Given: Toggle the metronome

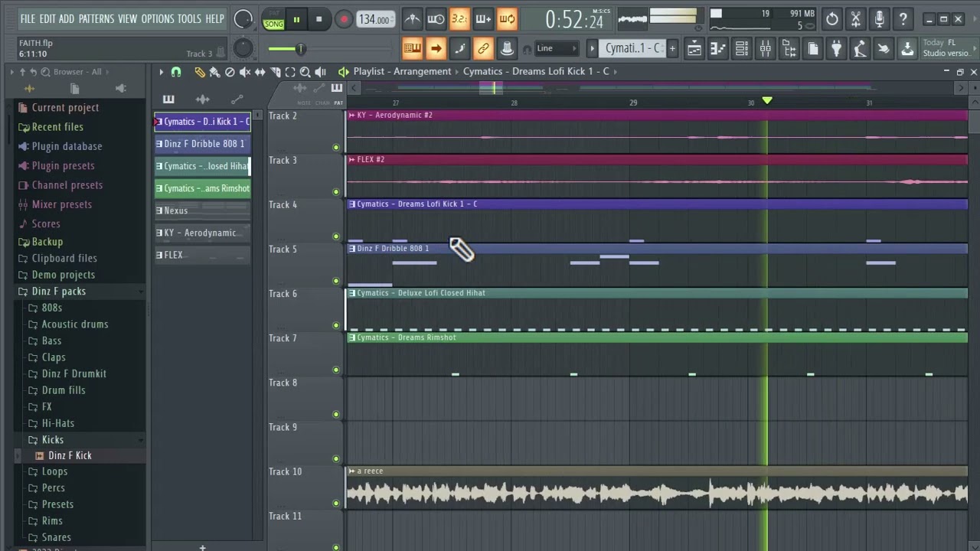Looking at the screenshot, I should click(x=412, y=19).
